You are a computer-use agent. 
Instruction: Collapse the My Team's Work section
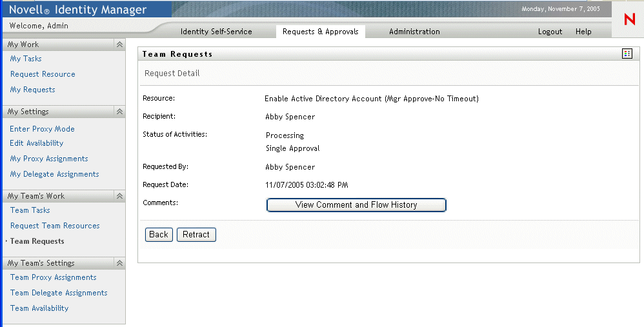pyautogui.click(x=119, y=195)
